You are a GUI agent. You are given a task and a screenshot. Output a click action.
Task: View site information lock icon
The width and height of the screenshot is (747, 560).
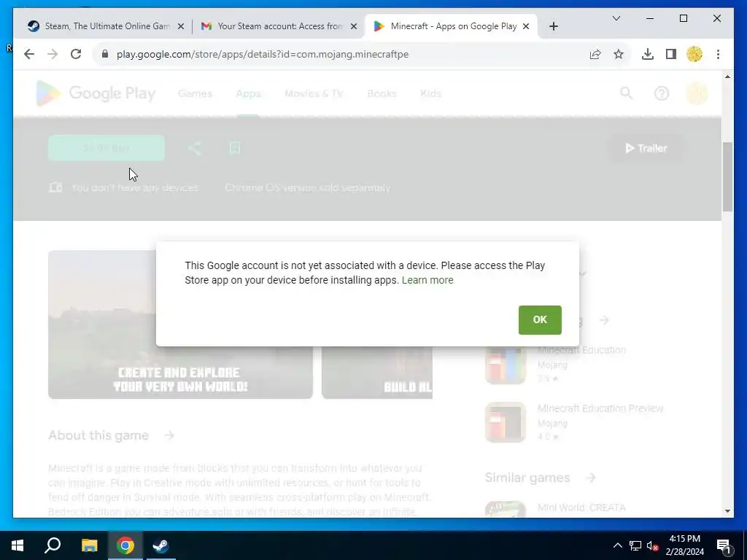tap(105, 54)
